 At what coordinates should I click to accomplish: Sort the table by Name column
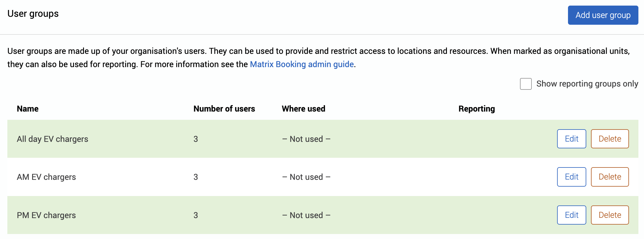click(27, 109)
